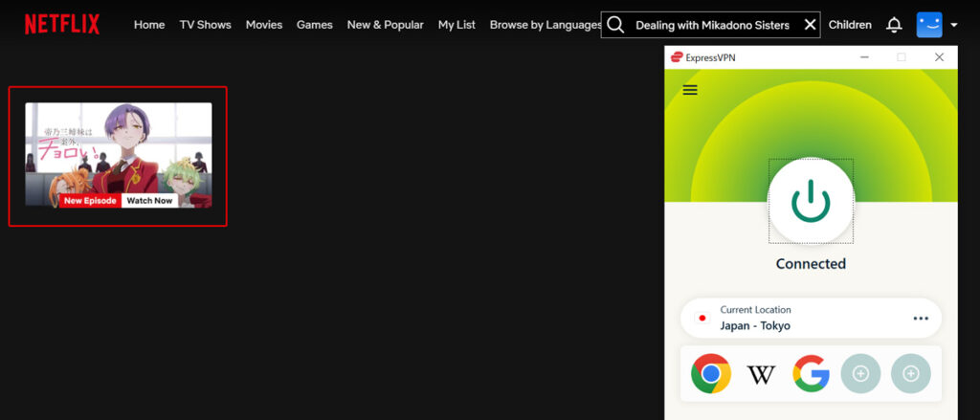Open the Japan - Tokyo location selector
The image size is (980, 420).
click(811, 319)
